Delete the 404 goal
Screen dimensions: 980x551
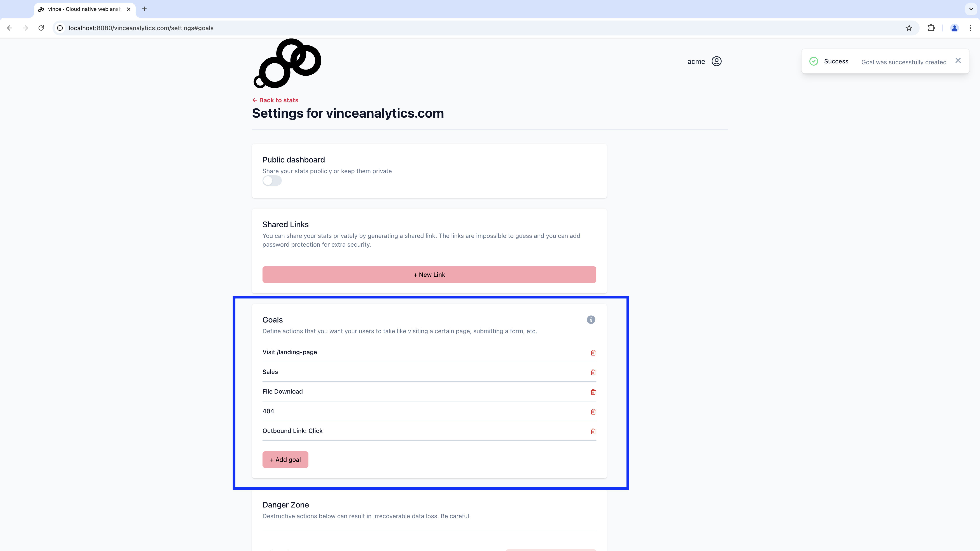[x=593, y=412]
